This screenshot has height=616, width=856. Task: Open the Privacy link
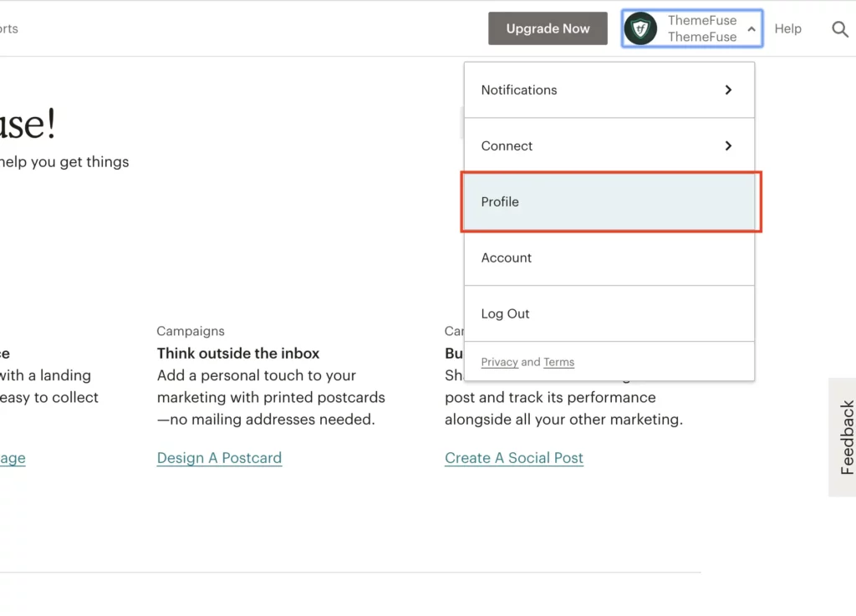point(499,361)
